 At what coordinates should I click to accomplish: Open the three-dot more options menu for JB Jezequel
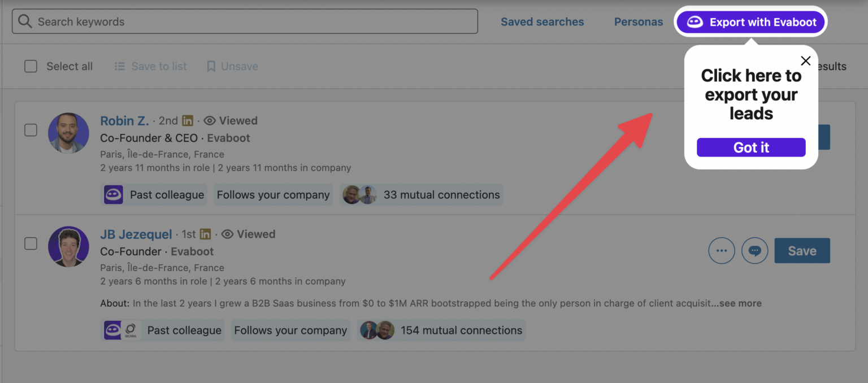click(722, 250)
